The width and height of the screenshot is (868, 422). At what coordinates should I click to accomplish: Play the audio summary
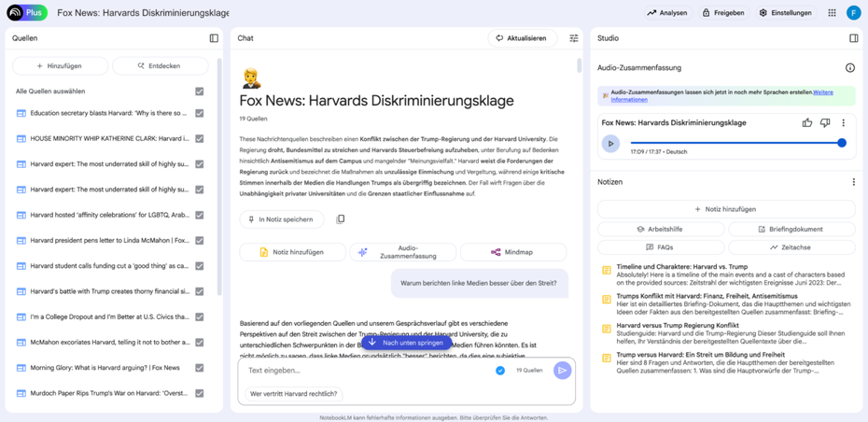point(610,144)
